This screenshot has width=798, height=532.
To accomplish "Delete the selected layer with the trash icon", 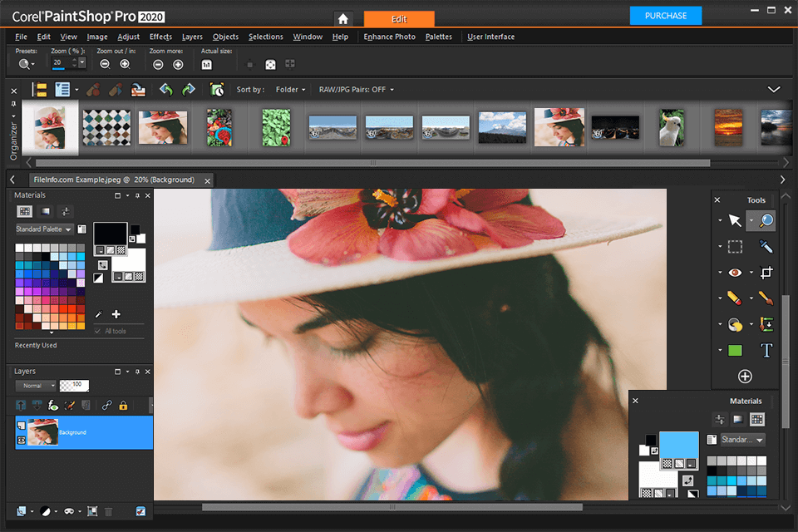I will (x=108, y=512).
